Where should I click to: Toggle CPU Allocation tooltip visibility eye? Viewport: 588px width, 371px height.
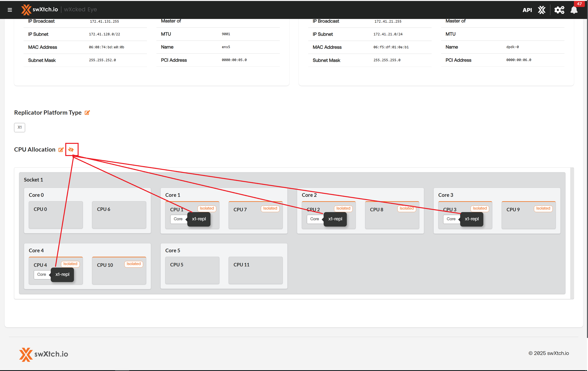pyautogui.click(x=71, y=150)
